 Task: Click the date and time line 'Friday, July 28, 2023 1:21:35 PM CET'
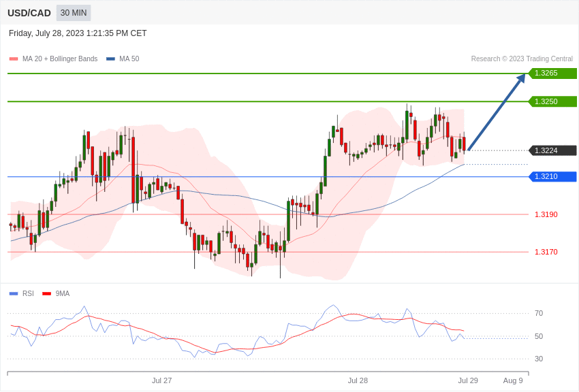pos(78,33)
